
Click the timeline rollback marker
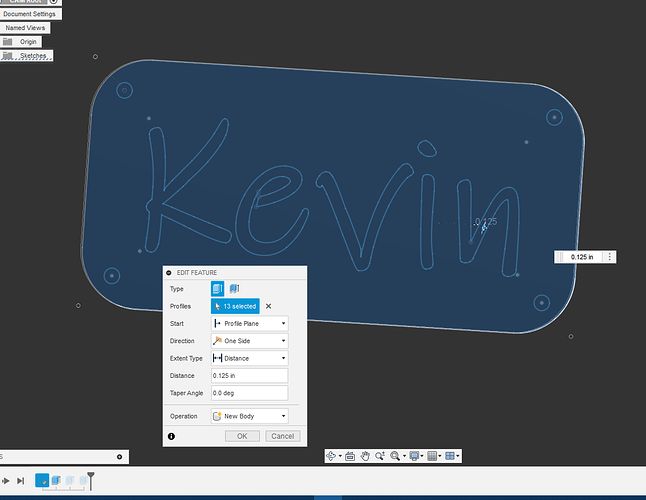point(91,481)
